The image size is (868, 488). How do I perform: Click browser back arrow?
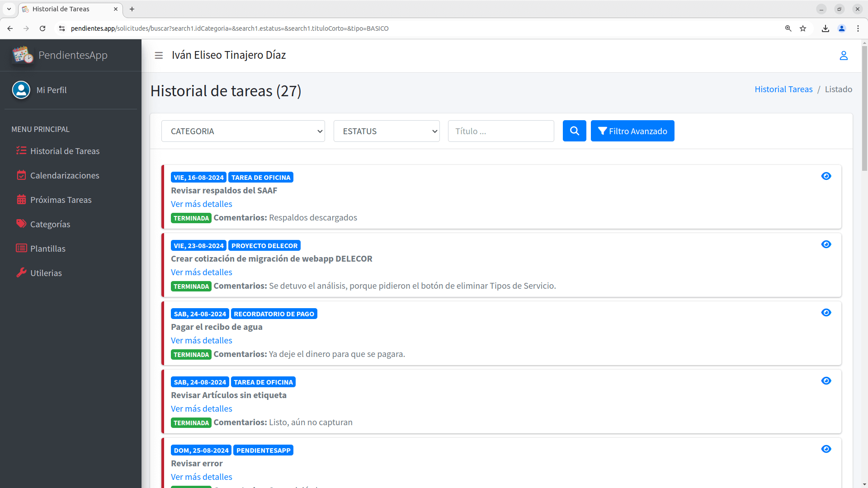(x=10, y=28)
